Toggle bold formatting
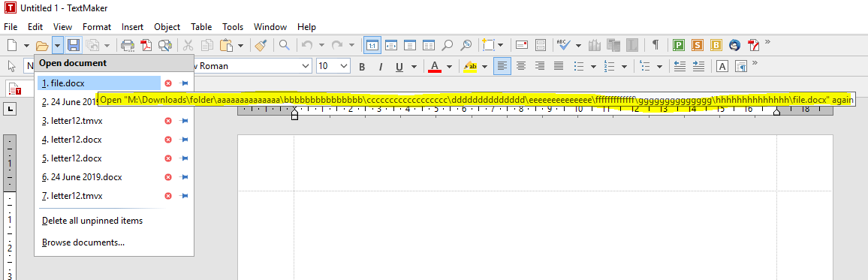Image resolution: width=868 pixels, height=280 pixels. [362, 67]
